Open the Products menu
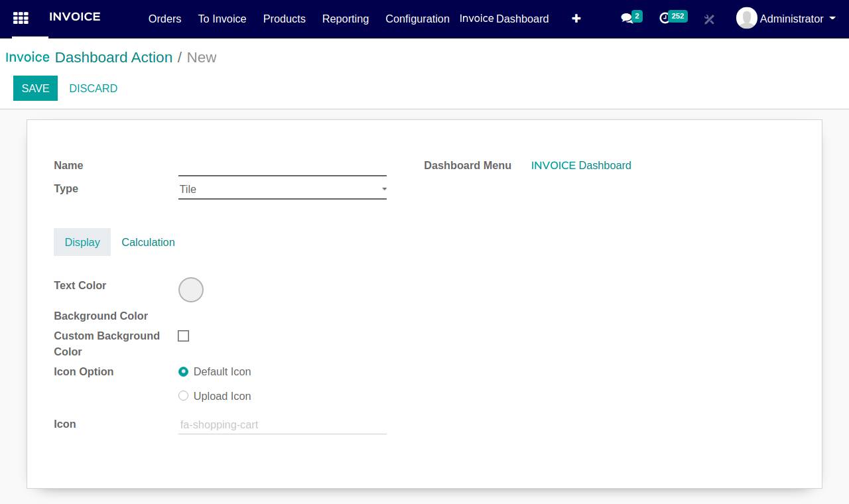 coord(285,19)
